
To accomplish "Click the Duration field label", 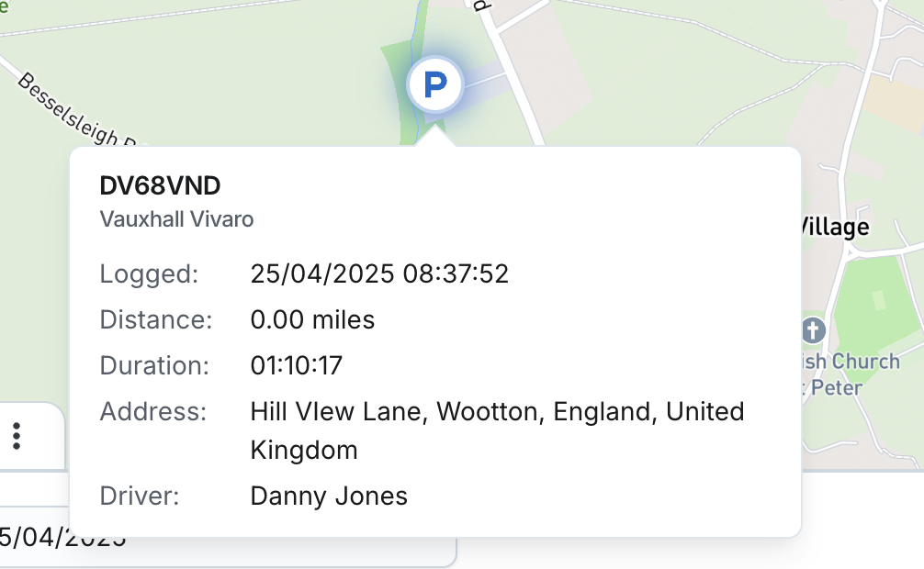I will [154, 365].
